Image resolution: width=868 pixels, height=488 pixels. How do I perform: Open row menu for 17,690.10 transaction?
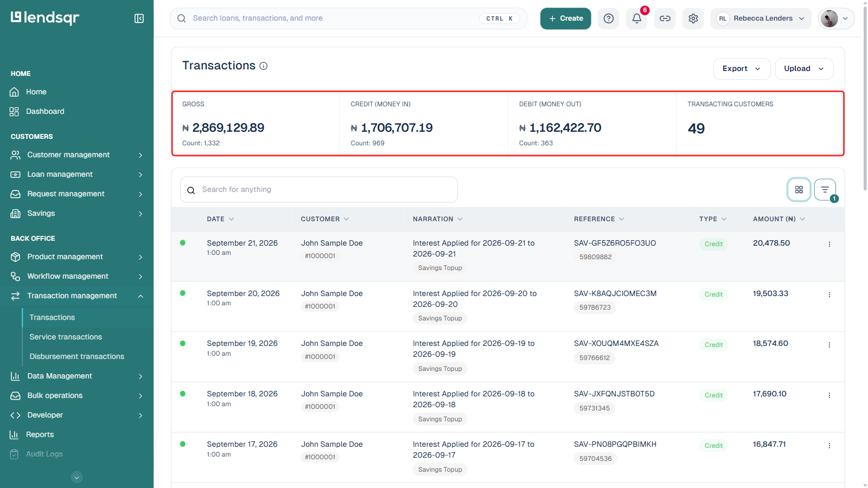(829, 395)
